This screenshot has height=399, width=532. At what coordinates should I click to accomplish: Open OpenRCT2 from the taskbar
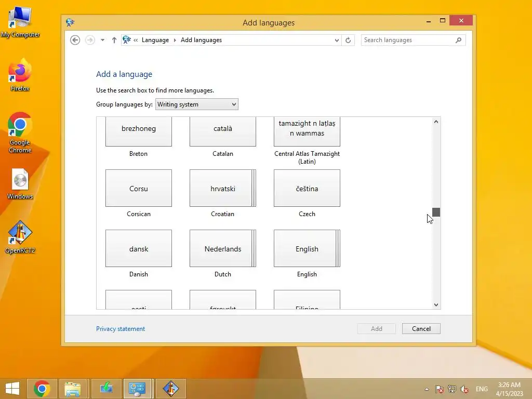coord(170,389)
